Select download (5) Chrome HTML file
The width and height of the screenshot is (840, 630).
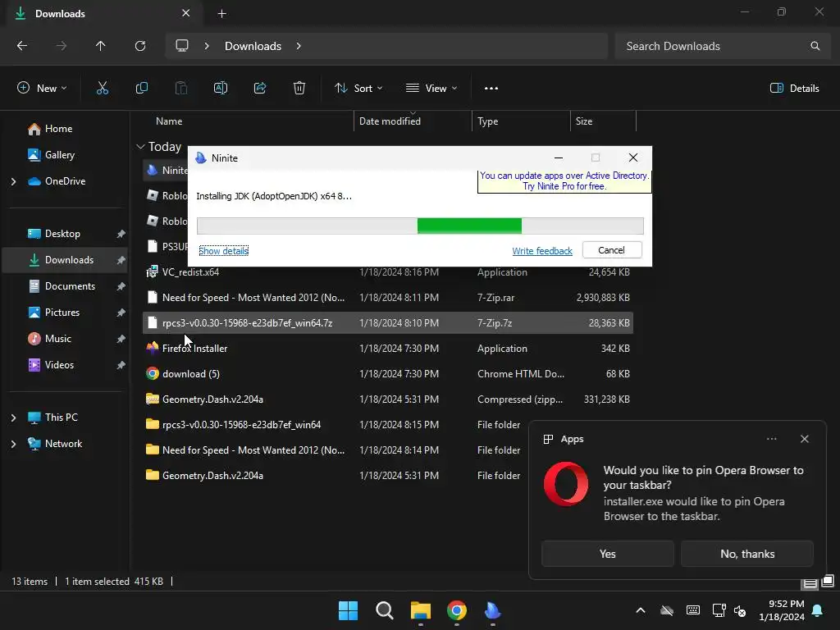[x=388, y=374]
